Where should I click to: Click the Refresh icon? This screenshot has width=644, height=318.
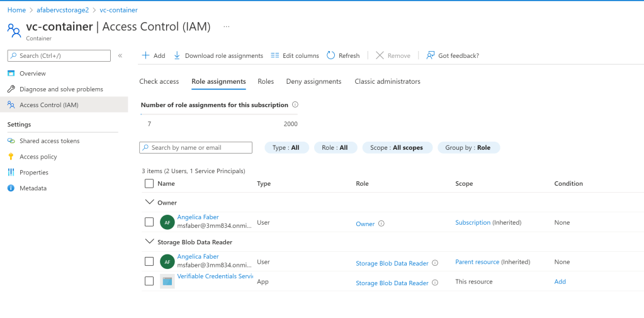[331, 55]
